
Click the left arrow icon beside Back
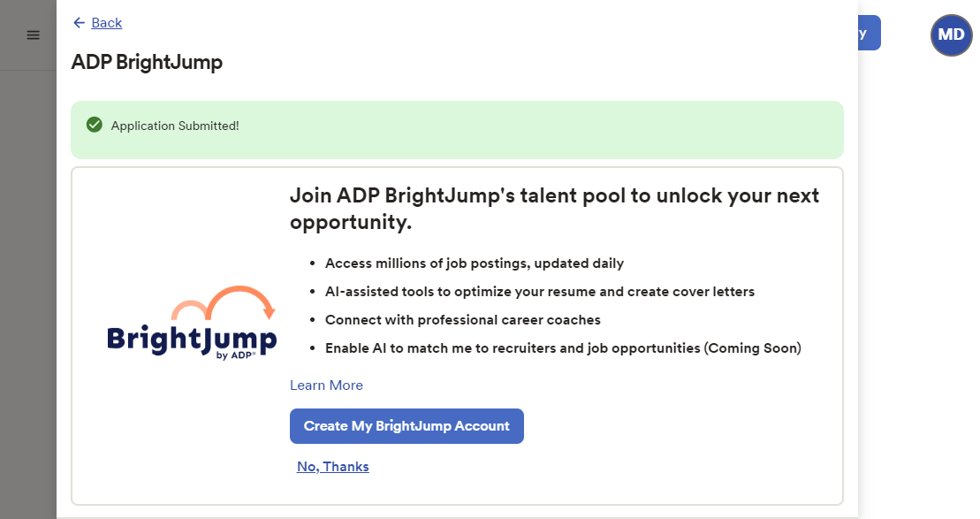(80, 23)
